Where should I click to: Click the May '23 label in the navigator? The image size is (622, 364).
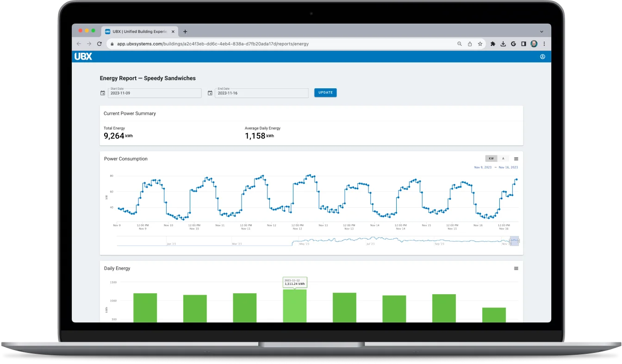305,244
